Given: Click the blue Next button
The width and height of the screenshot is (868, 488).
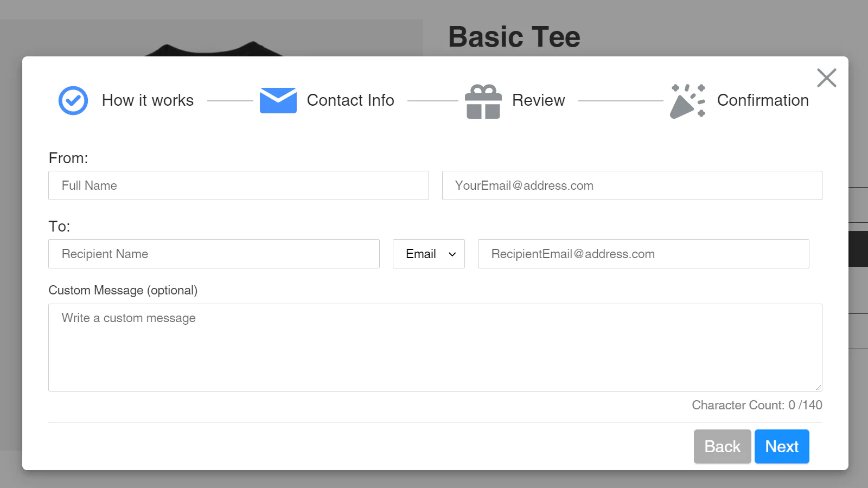Looking at the screenshot, I should [x=782, y=446].
